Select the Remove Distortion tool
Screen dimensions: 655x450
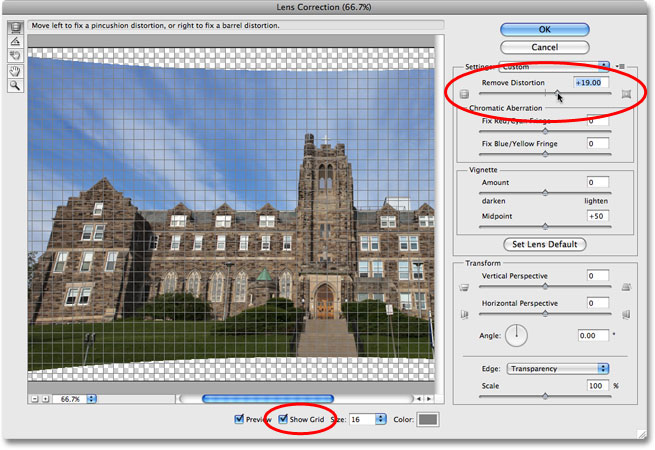coord(15,28)
